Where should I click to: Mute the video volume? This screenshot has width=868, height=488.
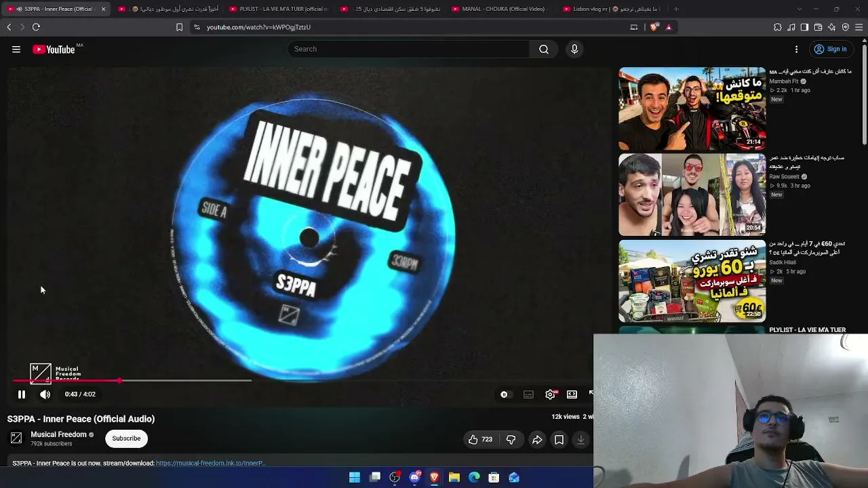[45, 394]
